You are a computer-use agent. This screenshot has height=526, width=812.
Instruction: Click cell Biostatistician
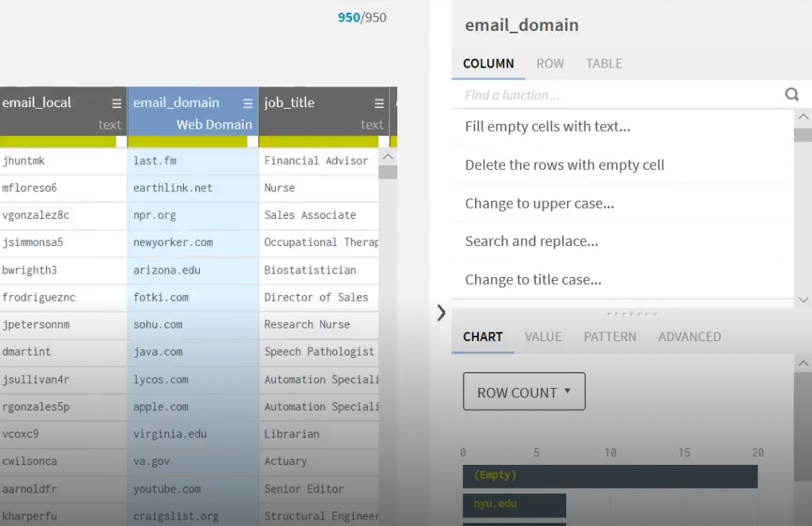(319, 270)
